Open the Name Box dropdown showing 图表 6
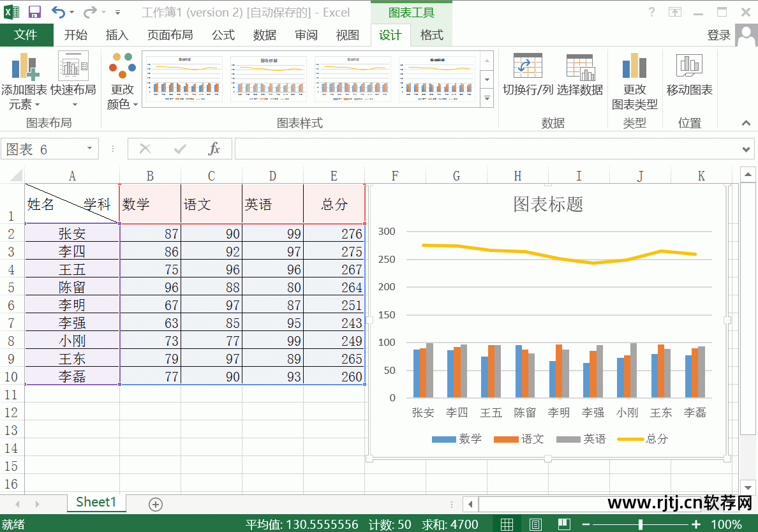The width and height of the screenshot is (758, 532). 90,149
